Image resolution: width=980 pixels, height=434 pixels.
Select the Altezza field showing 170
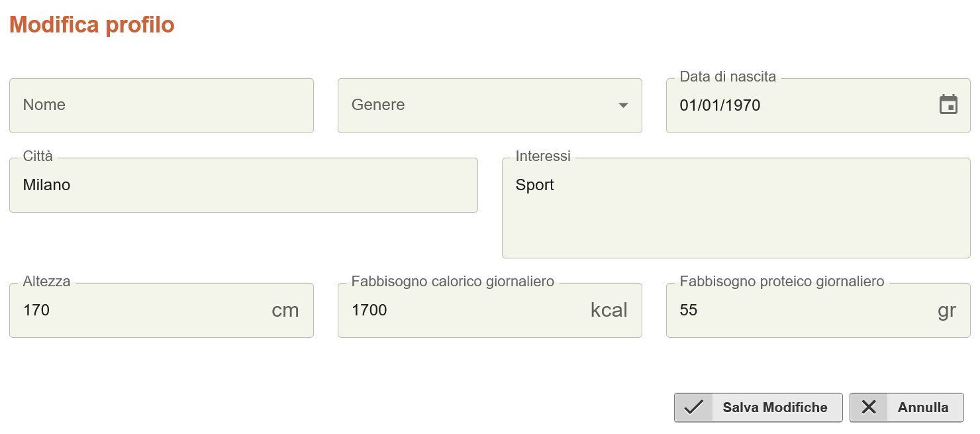coord(162,310)
